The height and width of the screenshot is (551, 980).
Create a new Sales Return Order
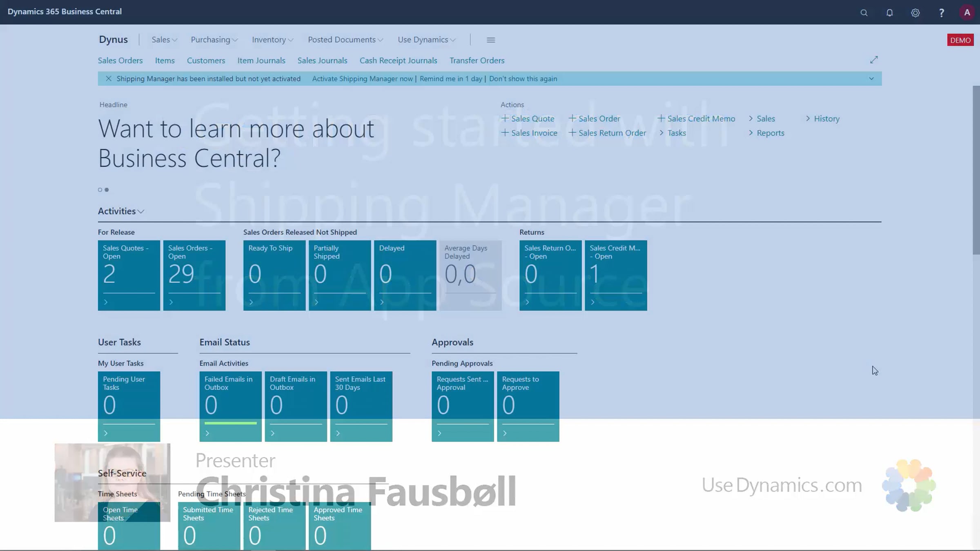[x=607, y=133]
